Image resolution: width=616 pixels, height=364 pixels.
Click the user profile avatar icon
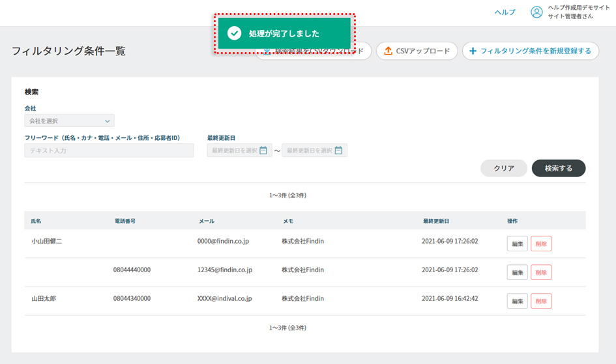(536, 12)
